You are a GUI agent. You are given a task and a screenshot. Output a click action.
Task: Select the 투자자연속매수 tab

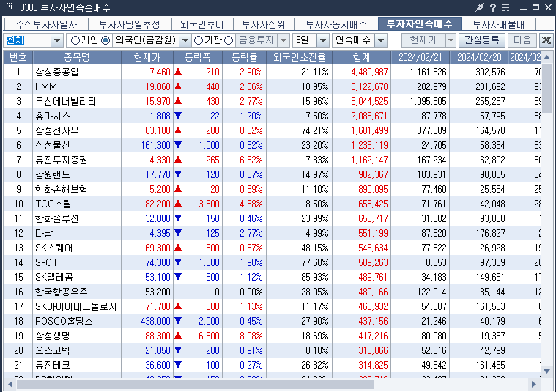pyautogui.click(x=420, y=23)
